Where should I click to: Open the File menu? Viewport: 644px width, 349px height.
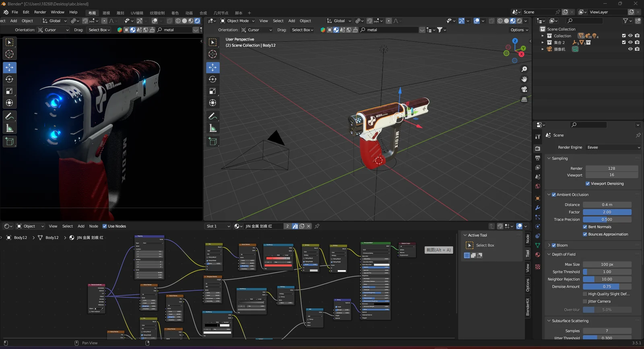[15, 12]
